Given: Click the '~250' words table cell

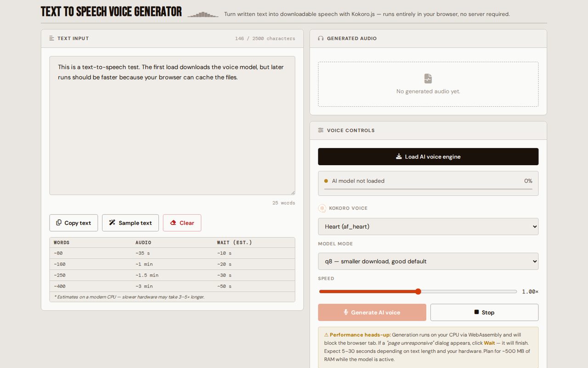Looking at the screenshot, I should (60, 275).
